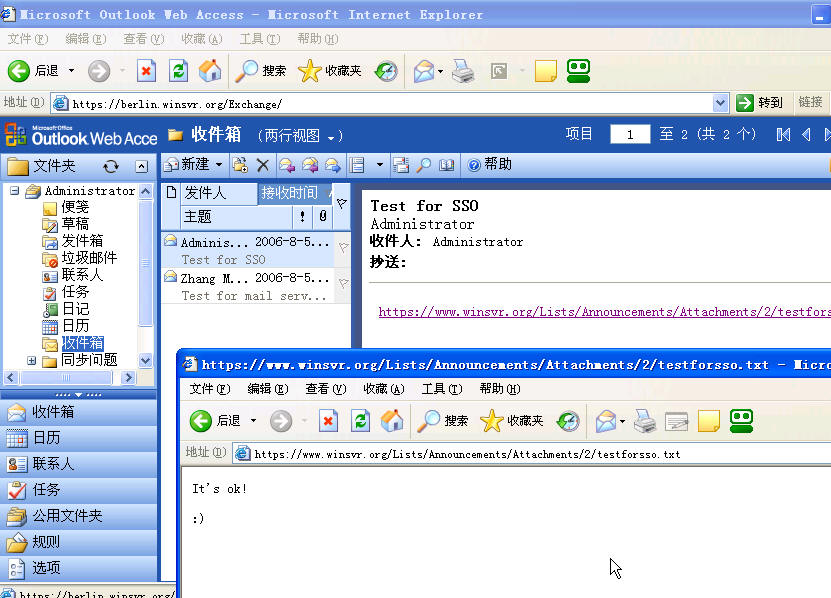Click the page number input field
831x598 pixels.
630,134
